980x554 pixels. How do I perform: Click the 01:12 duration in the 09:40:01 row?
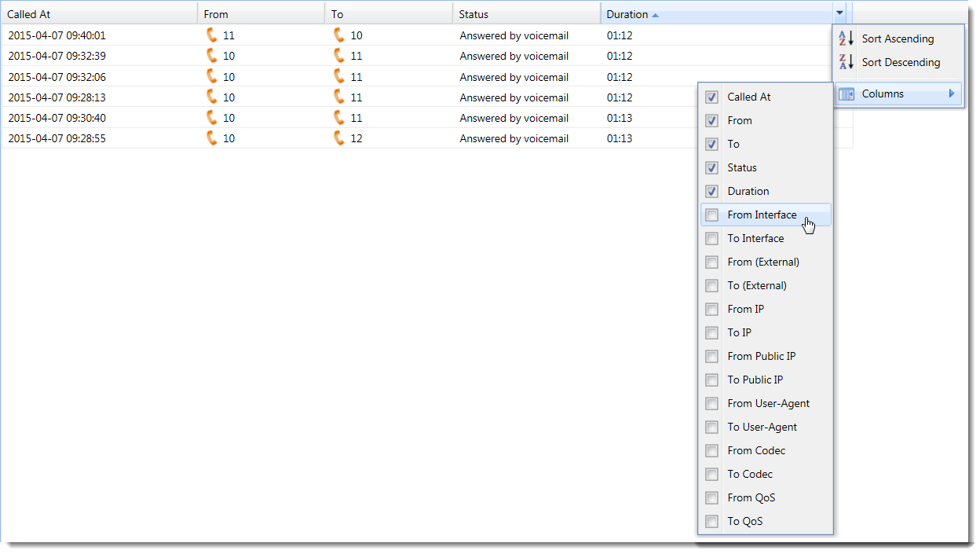pos(620,35)
